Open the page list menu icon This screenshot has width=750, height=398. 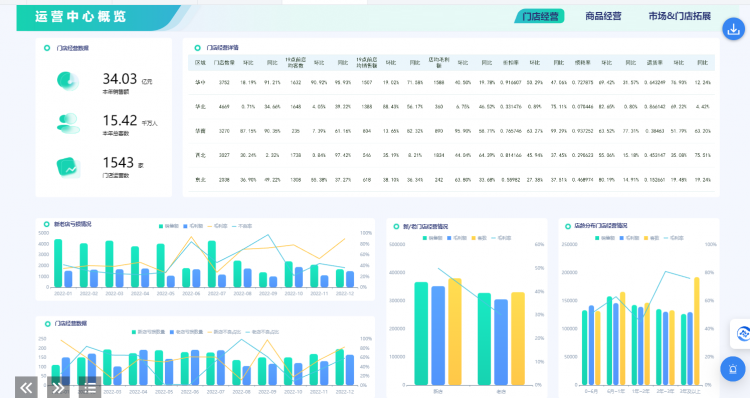[89, 387]
